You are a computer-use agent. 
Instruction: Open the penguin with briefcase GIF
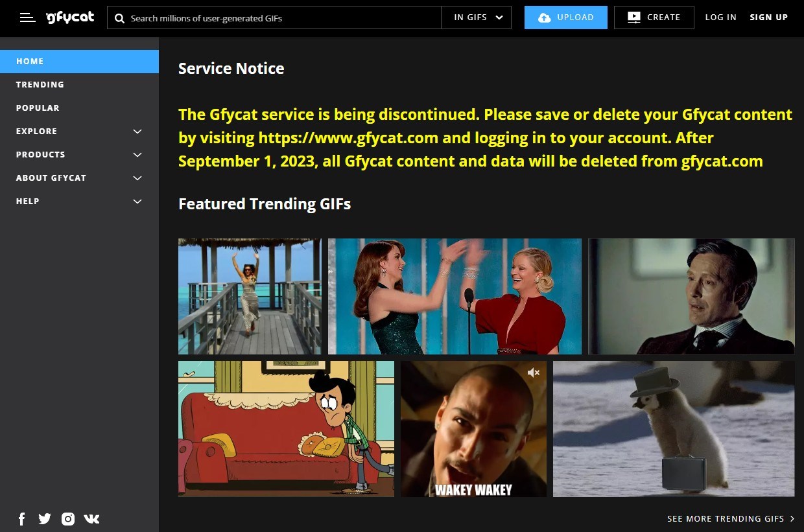coord(674,429)
